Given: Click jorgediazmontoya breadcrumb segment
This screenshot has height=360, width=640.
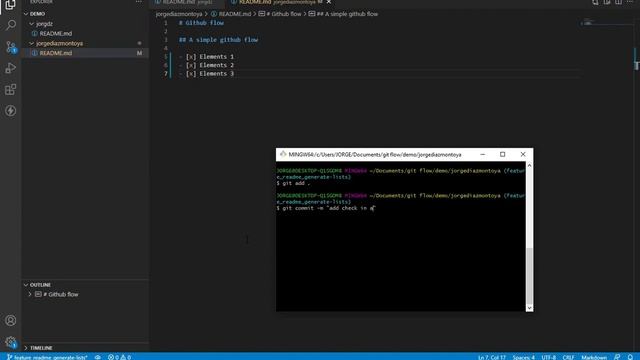Looking at the screenshot, I should point(179,14).
